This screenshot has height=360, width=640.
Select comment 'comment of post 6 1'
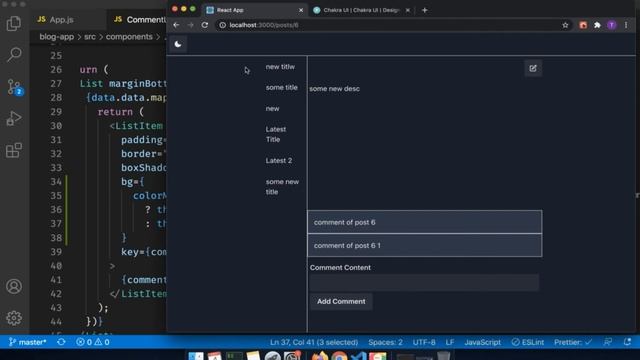424,245
